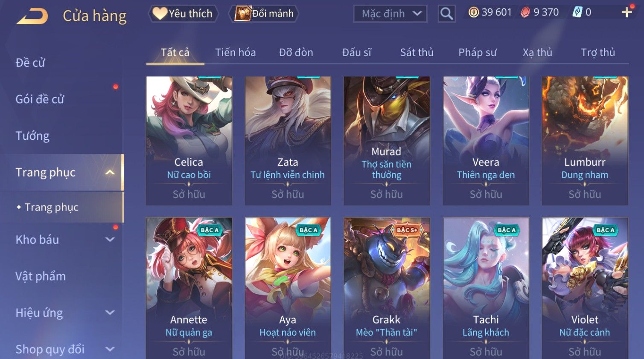Tap the plus icon to add currency
Image resolution: width=644 pixels, height=359 pixels.
[x=627, y=12]
